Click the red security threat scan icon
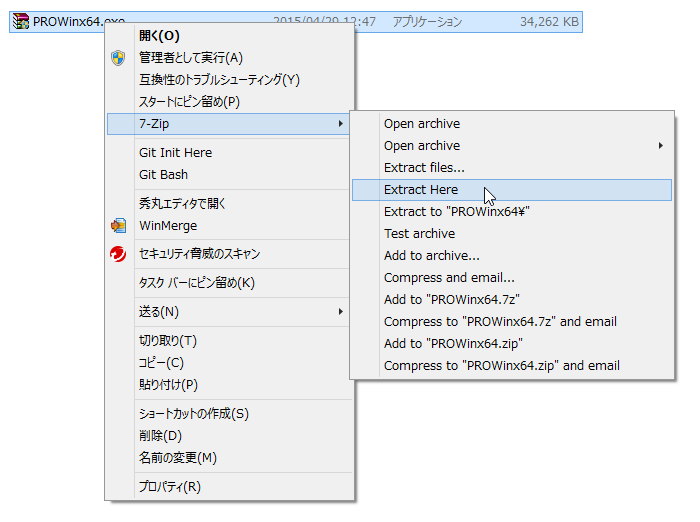The image size is (700, 522). [119, 254]
